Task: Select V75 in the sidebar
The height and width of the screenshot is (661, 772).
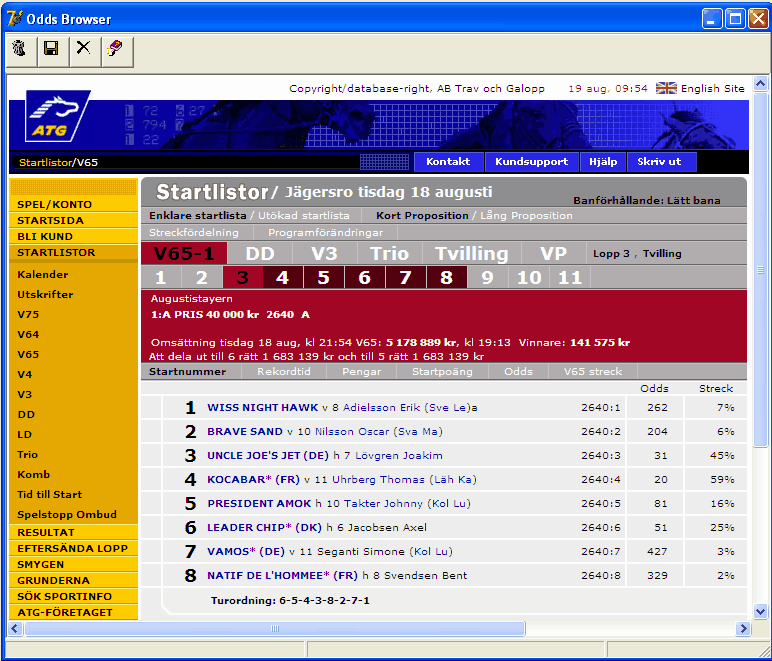Action: 28,315
